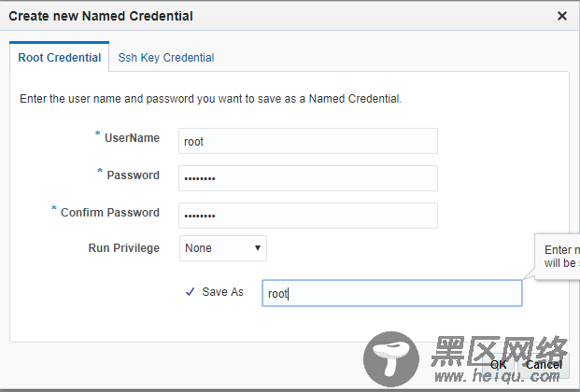This screenshot has width=580, height=392.
Task: Click the UserName field label
Action: 132,138
